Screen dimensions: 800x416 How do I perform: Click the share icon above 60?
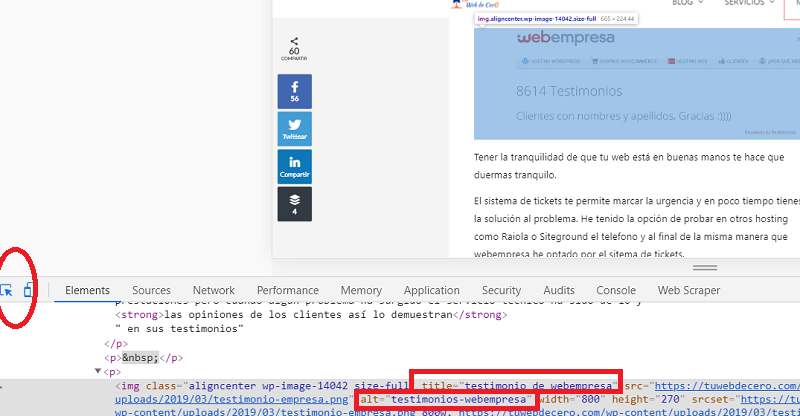click(294, 41)
